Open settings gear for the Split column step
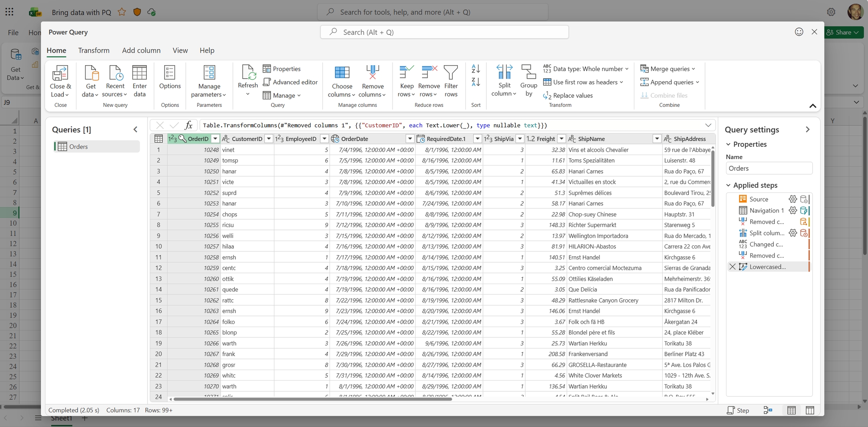 tap(793, 233)
